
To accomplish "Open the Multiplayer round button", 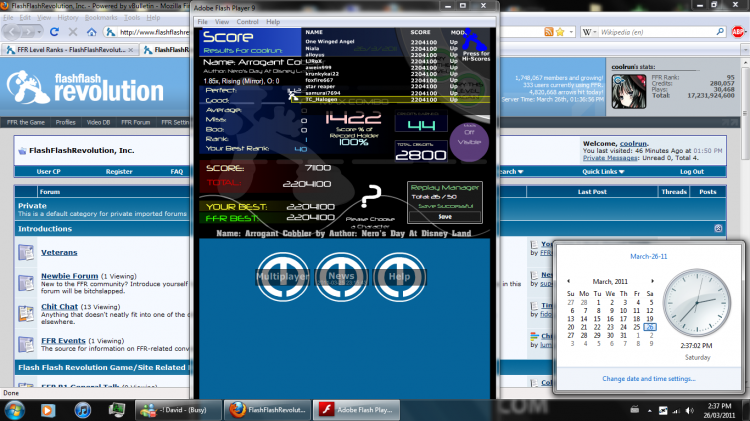I will [x=282, y=277].
